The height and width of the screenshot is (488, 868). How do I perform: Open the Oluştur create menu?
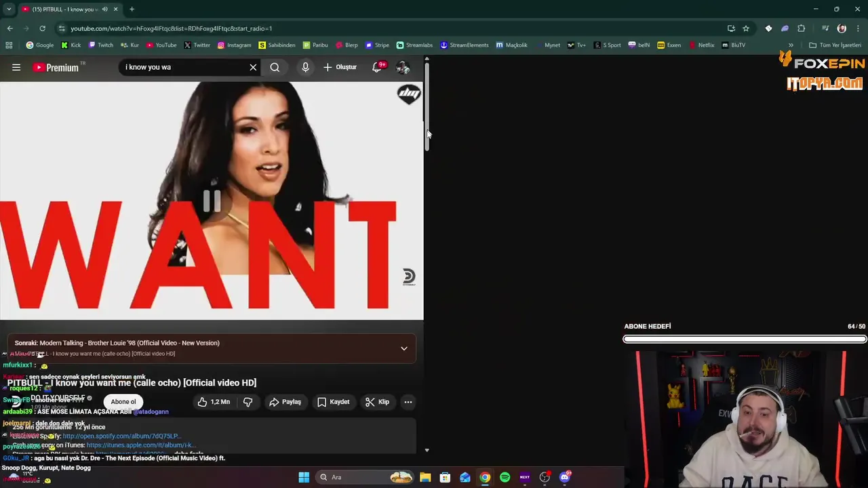[340, 67]
